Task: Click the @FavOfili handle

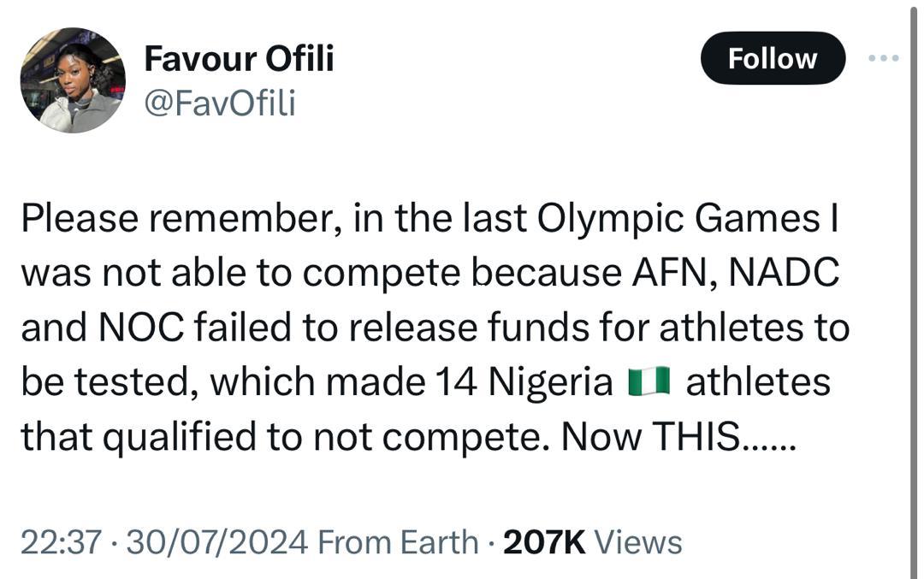Action: tap(220, 103)
